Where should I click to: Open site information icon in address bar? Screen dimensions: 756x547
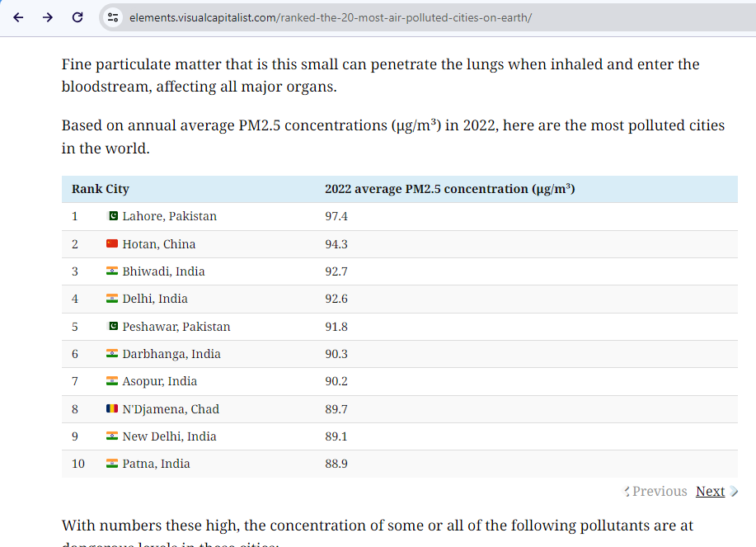tap(113, 18)
